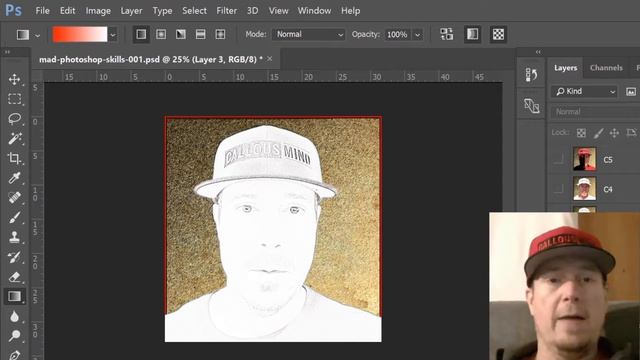This screenshot has height=360, width=640.
Task: Choose Angle Gradient style
Action: click(x=181, y=34)
